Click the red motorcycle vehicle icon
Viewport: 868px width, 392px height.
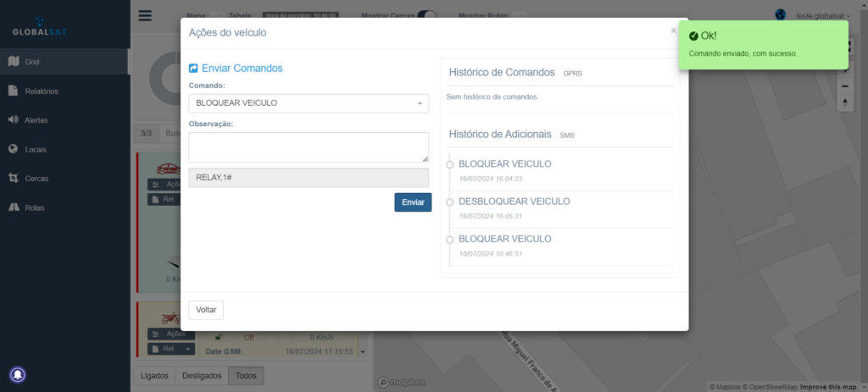pyautogui.click(x=170, y=317)
